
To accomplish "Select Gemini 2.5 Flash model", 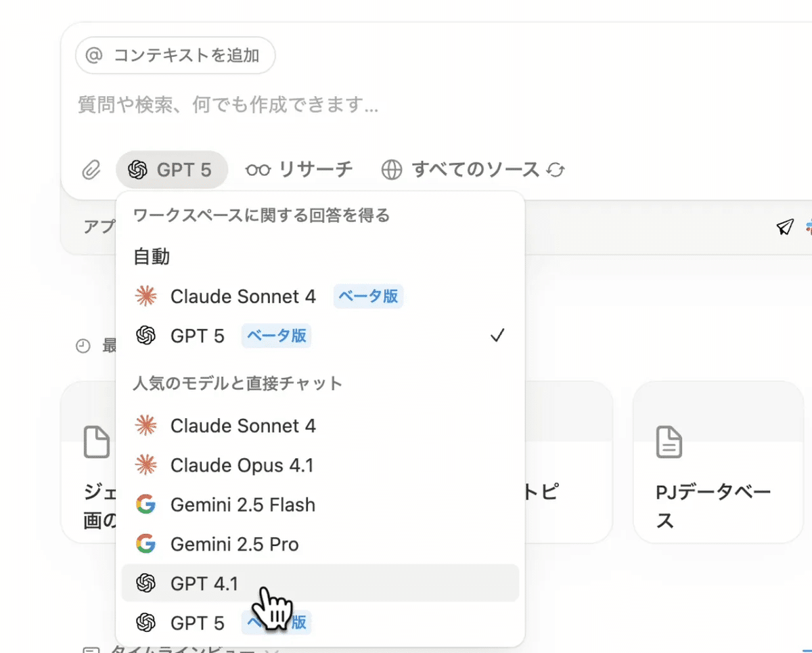I will [x=243, y=505].
